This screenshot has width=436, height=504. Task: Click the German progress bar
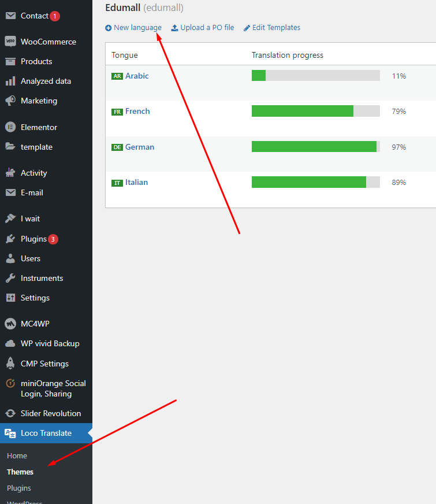point(316,147)
